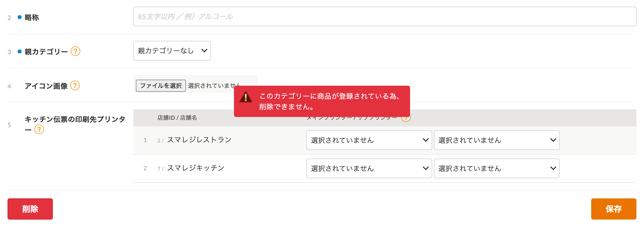Open the 親カテゴリーなし dropdown

(x=172, y=51)
